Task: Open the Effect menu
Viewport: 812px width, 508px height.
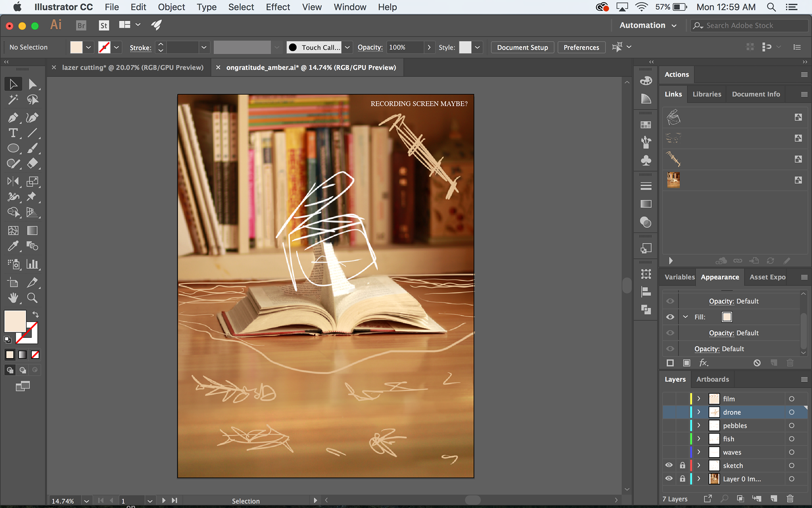Action: point(277,7)
